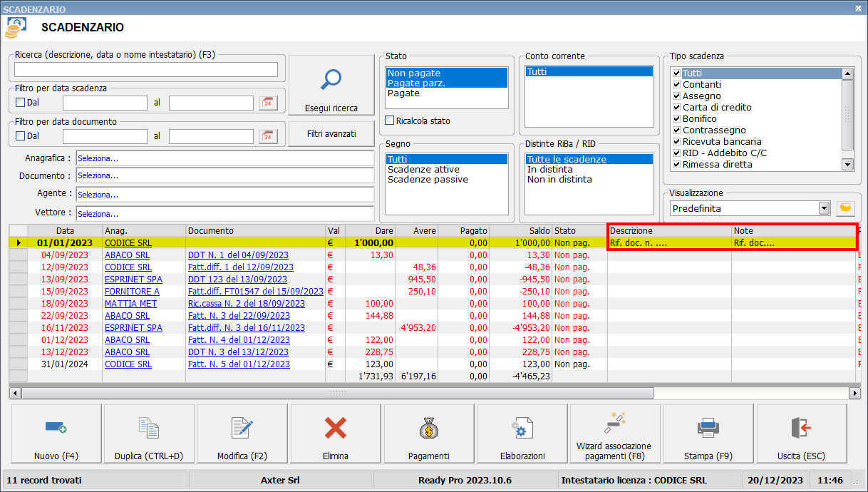
Task: Enable the Ricalcola stato checkbox
Action: click(x=390, y=121)
